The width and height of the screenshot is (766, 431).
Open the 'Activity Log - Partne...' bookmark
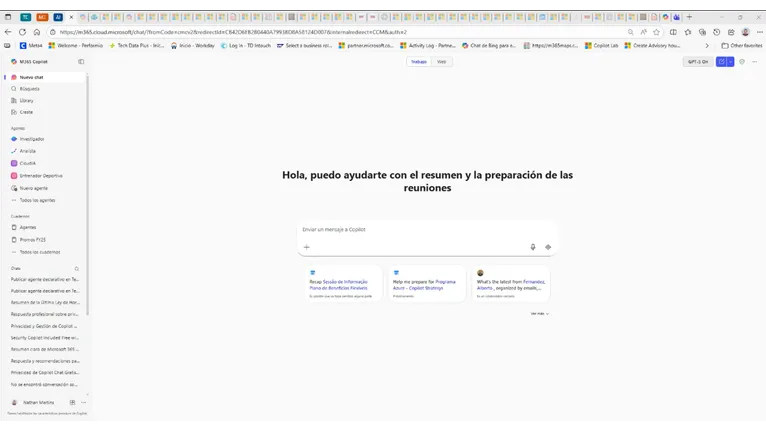point(428,45)
